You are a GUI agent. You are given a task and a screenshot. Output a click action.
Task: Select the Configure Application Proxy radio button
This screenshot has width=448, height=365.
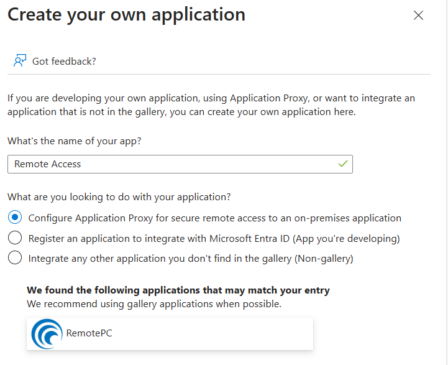15,217
